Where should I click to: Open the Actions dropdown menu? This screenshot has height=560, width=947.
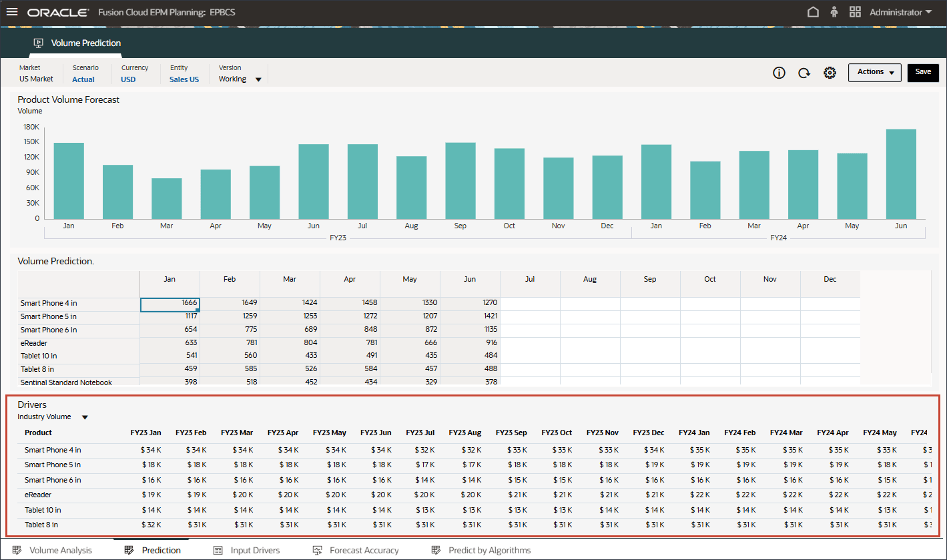pos(874,72)
